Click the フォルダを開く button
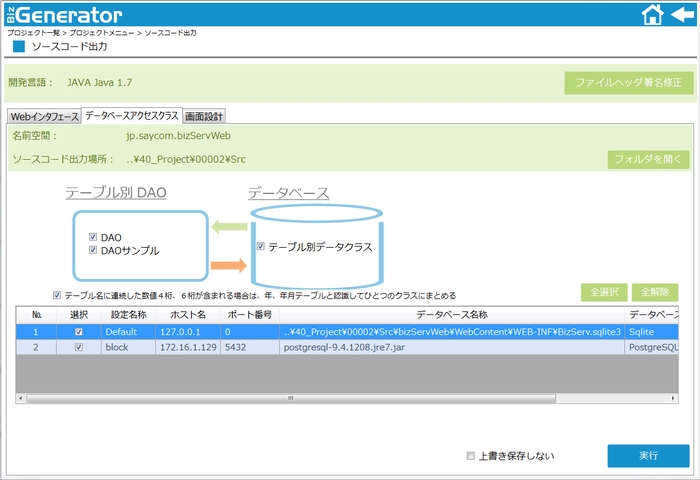 tap(649, 160)
